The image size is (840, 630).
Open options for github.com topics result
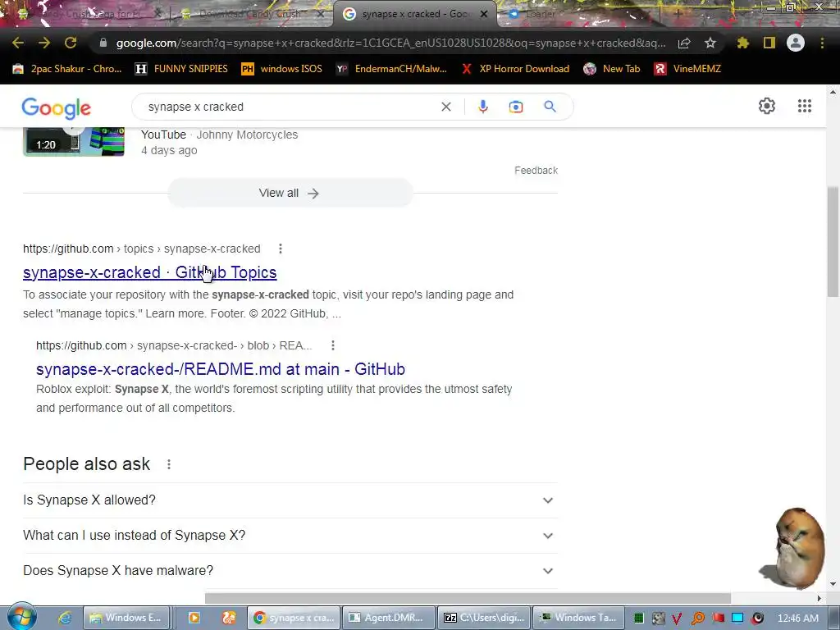281,249
